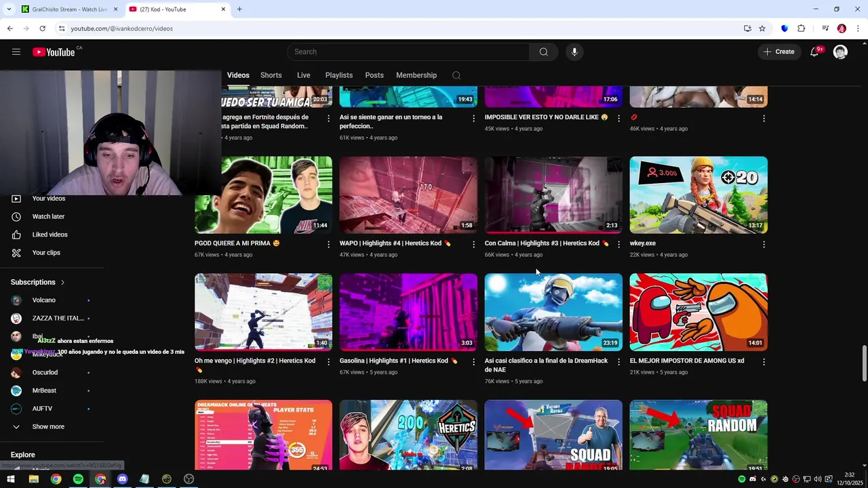Open options for IMPOSIBLE VER ESTO video
Viewport: 868px width, 488px height.
[618, 118]
